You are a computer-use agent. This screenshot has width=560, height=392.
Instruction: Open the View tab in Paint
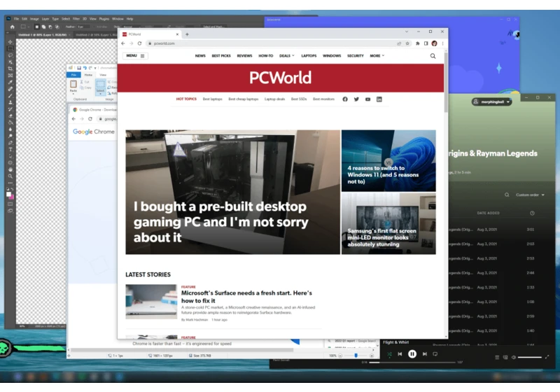click(103, 75)
